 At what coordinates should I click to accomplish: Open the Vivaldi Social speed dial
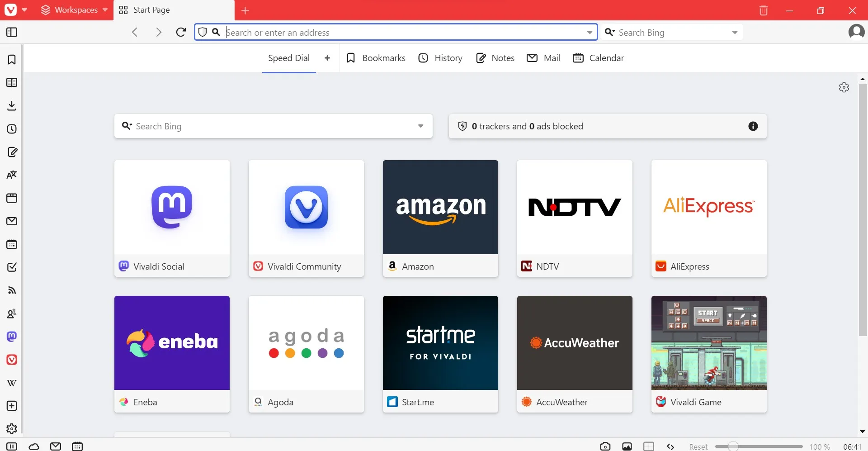pos(172,218)
